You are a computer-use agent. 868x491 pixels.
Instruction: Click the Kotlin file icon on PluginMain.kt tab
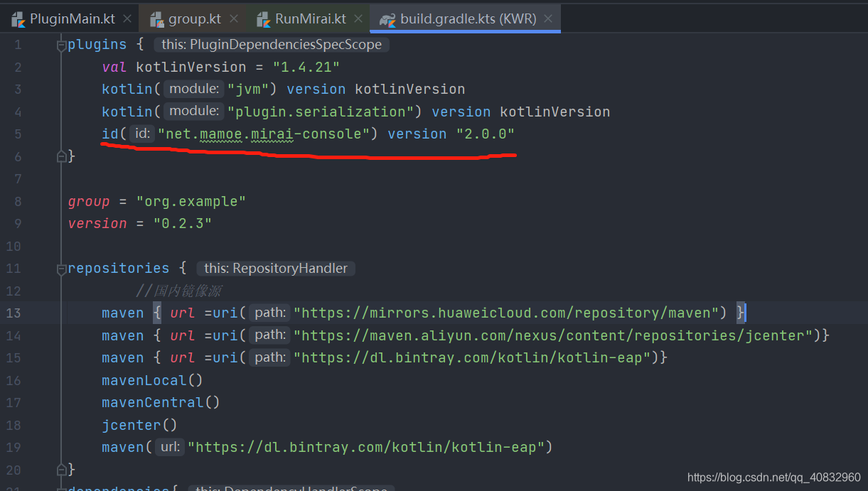[x=18, y=19]
